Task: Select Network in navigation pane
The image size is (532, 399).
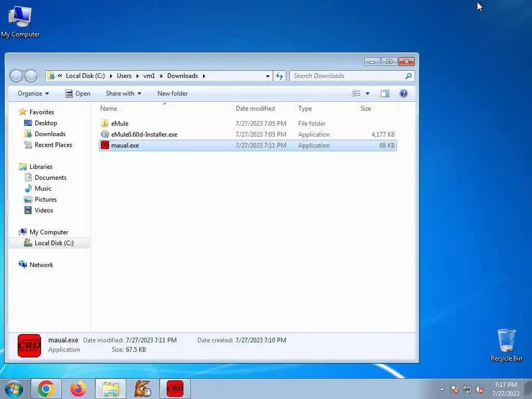Action: (41, 264)
